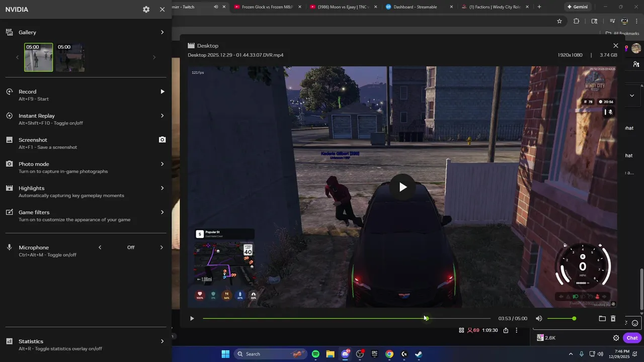The image size is (644, 362).
Task: Open a new browser tab
Action: click(539, 7)
